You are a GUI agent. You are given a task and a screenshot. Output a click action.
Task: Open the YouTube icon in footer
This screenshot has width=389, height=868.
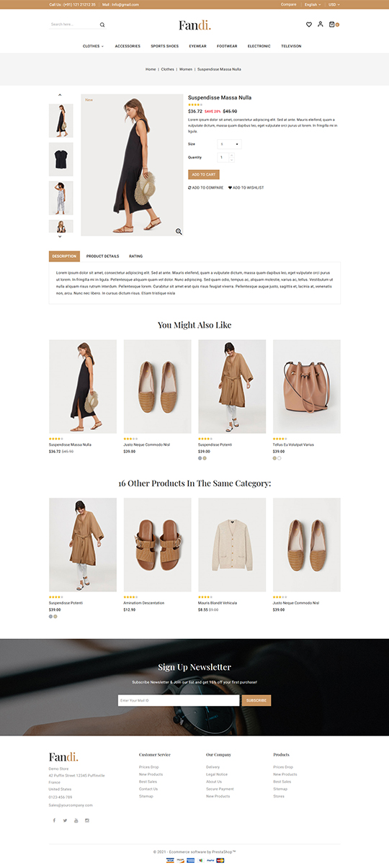click(76, 820)
